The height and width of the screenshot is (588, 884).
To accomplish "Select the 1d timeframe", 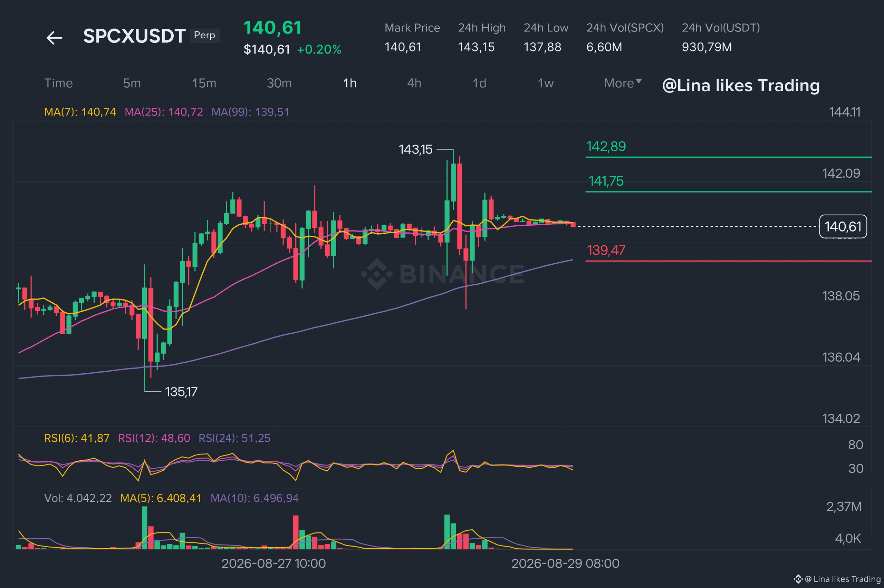I will pos(480,83).
